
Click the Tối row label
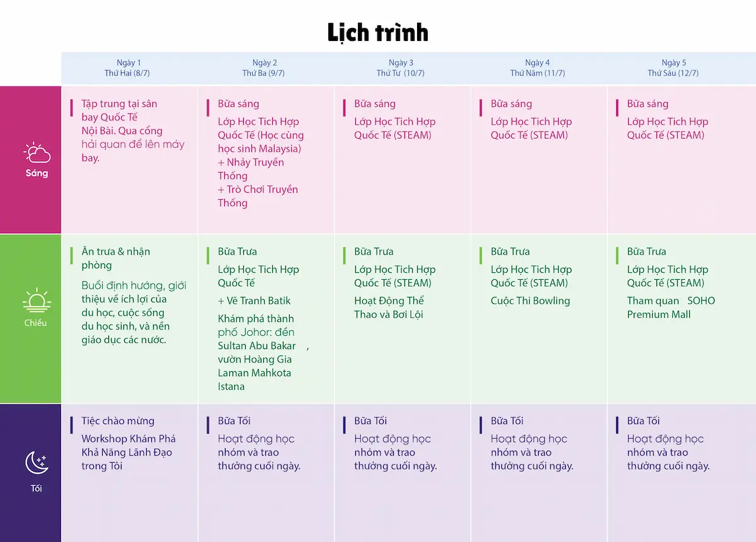click(37, 488)
